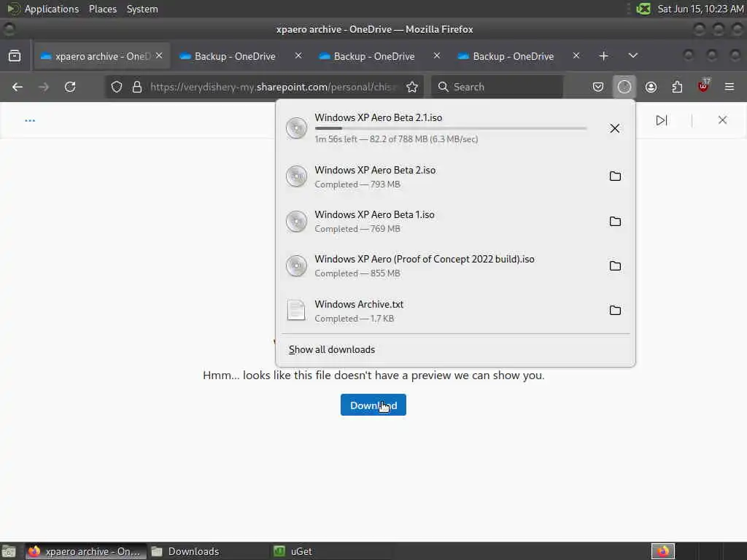
Task: View site security via padlock icon
Action: tap(137, 87)
